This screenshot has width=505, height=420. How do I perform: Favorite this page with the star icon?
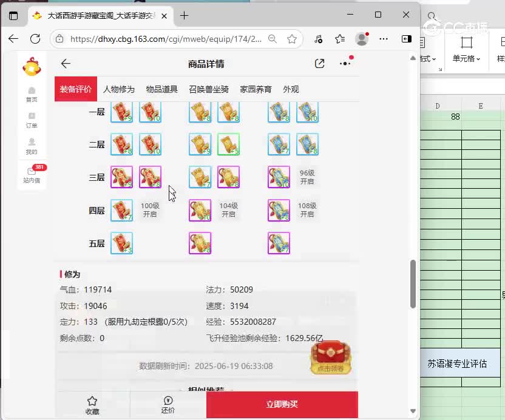[292, 39]
